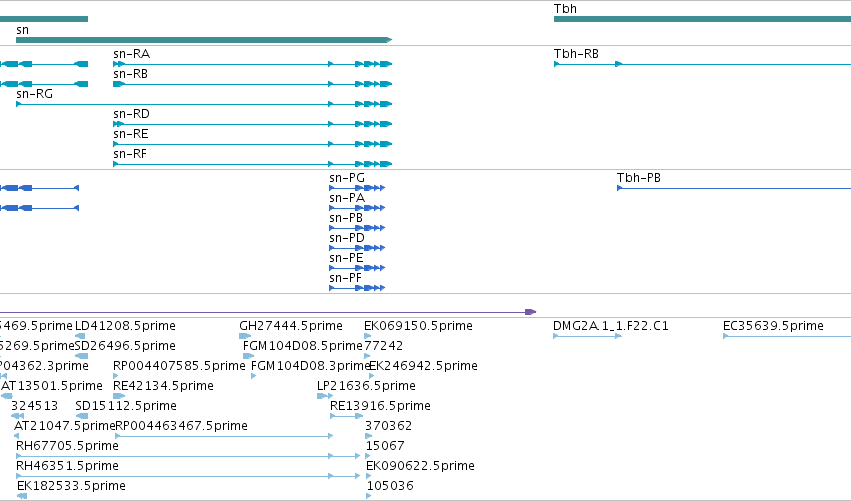
Task: Click the 77242 feature label
Action: coord(383,346)
